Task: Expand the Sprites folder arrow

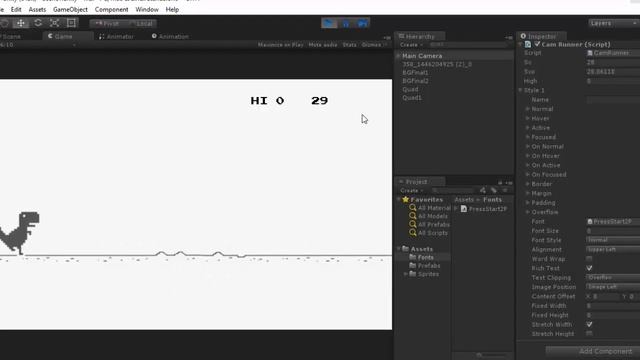Action: tap(405, 274)
